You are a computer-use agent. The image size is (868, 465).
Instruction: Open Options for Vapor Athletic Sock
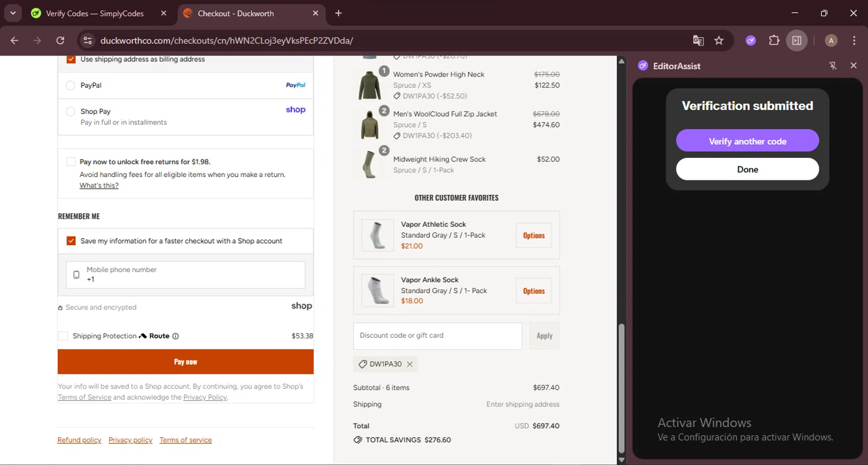coord(534,235)
